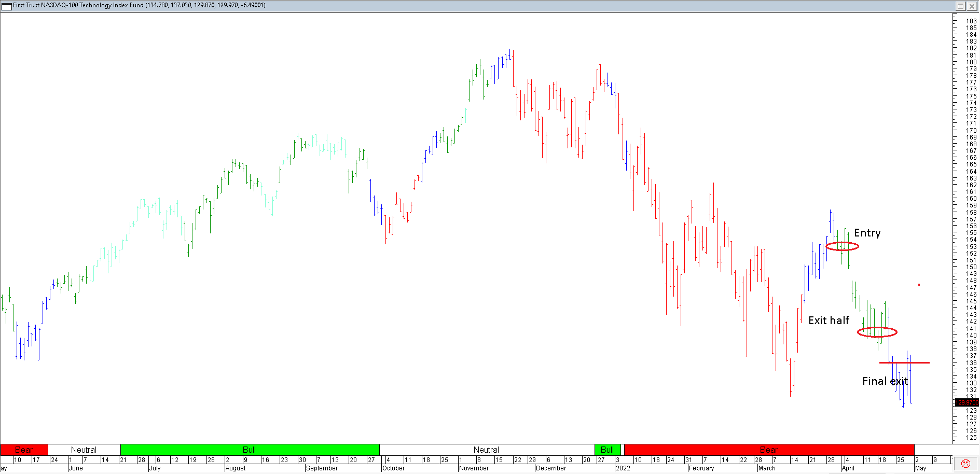
Task: Click the Entry annotation label
Action: coord(867,233)
